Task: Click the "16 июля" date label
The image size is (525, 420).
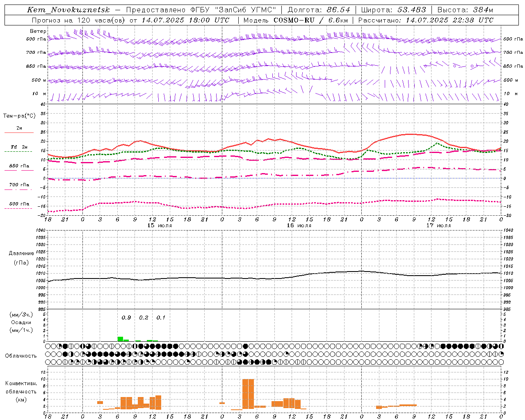Action: coord(299,225)
